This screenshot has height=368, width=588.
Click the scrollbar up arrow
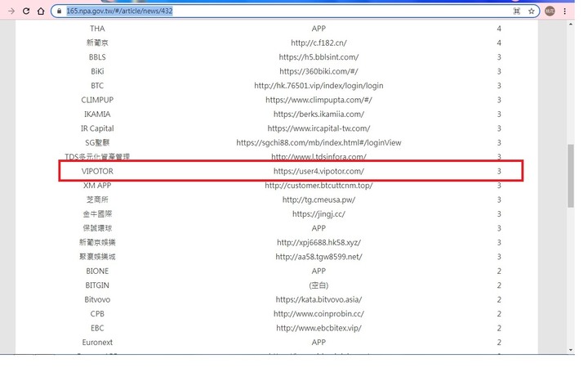(571, 25)
